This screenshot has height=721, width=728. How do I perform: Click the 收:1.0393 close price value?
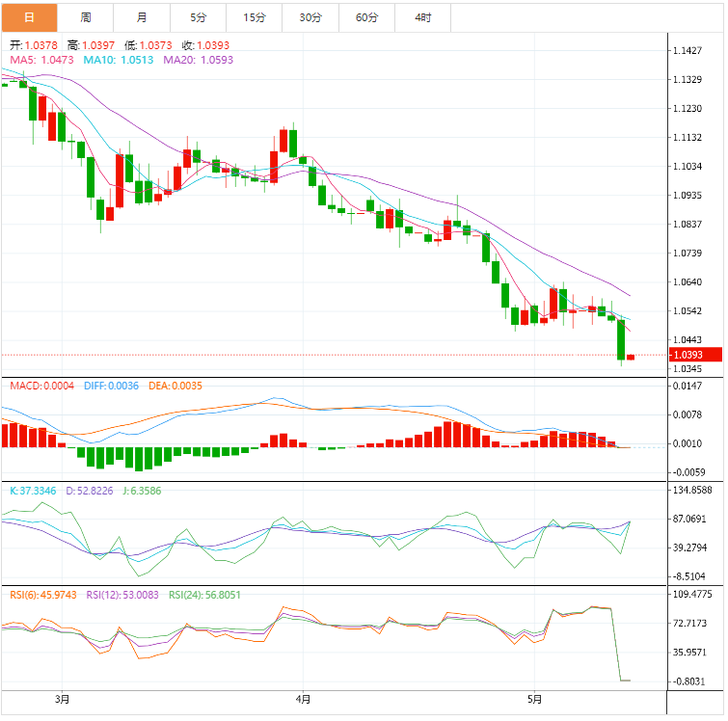click(x=205, y=45)
